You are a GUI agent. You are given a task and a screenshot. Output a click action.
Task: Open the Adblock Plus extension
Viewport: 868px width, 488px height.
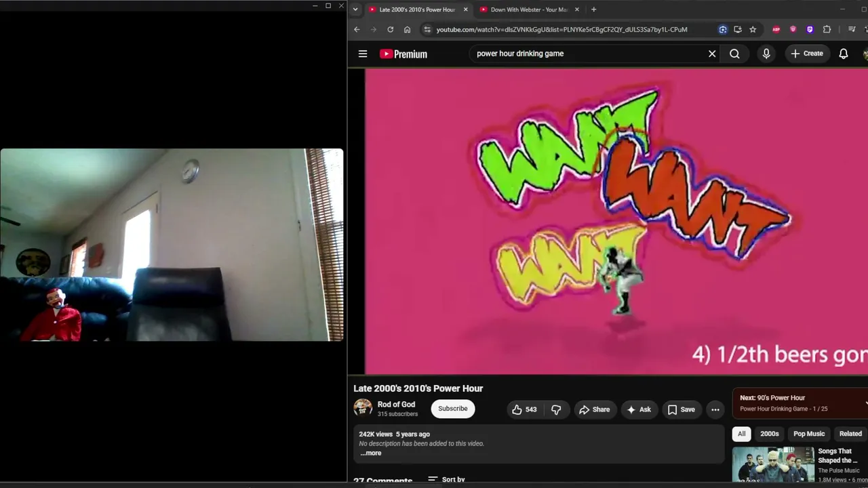[x=776, y=29]
